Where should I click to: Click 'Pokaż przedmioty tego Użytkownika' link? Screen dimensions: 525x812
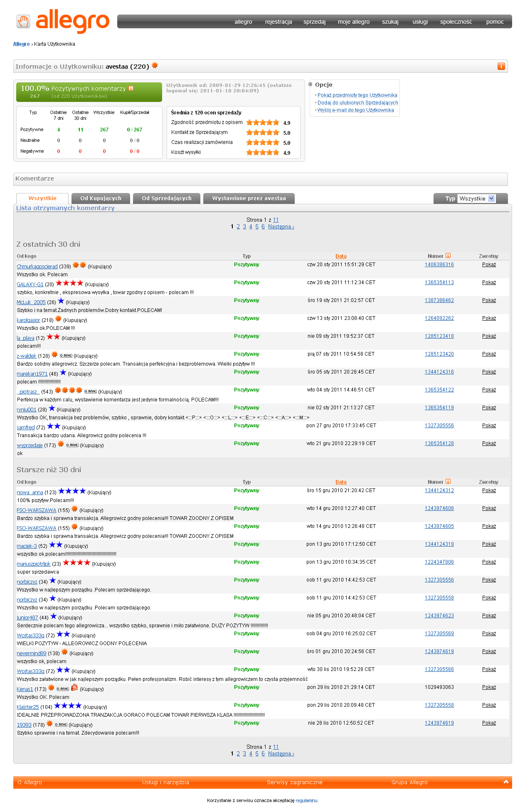pyautogui.click(x=357, y=95)
